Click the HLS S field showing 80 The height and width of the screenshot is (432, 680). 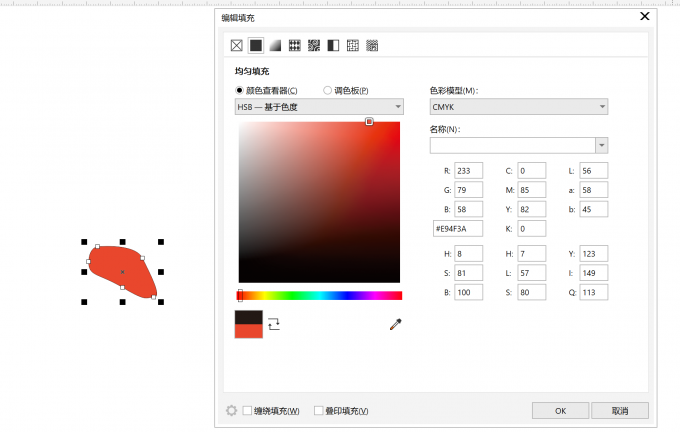[x=532, y=292]
